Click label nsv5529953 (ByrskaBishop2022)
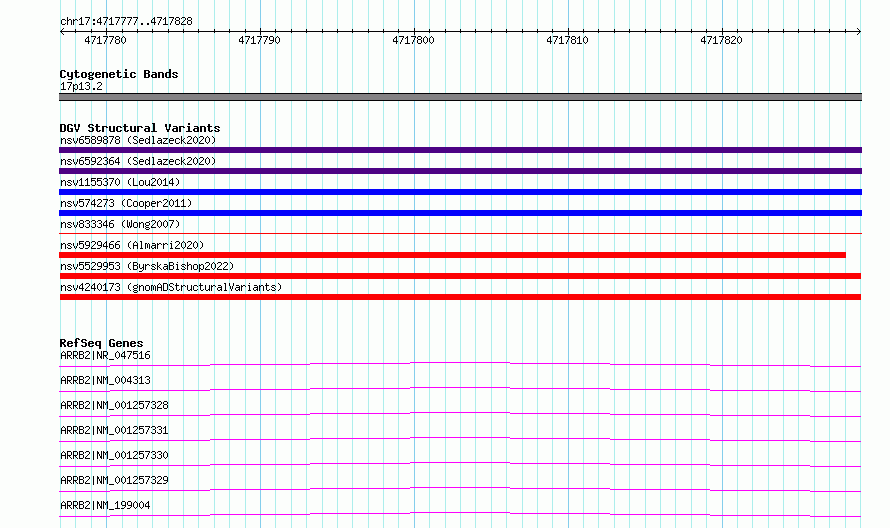Viewport: 890px width, 528px height. click(147, 266)
